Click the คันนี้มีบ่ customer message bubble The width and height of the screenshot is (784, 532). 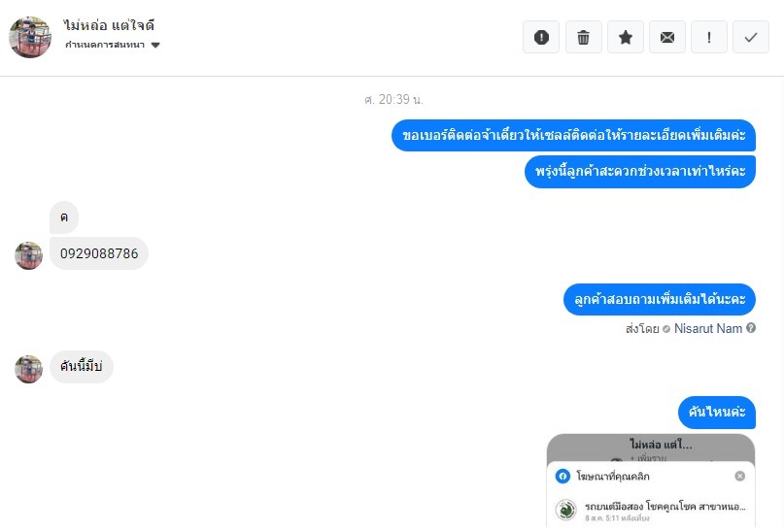pos(82,367)
